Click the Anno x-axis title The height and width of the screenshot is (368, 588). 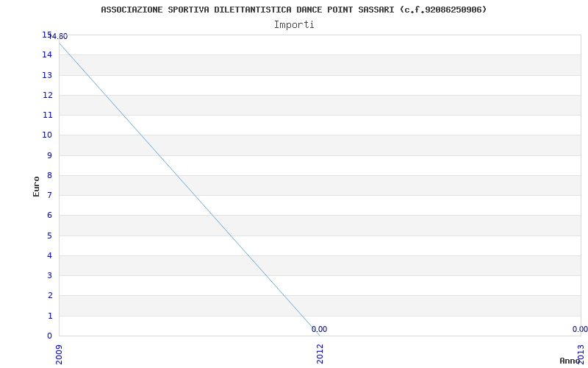click(x=570, y=361)
